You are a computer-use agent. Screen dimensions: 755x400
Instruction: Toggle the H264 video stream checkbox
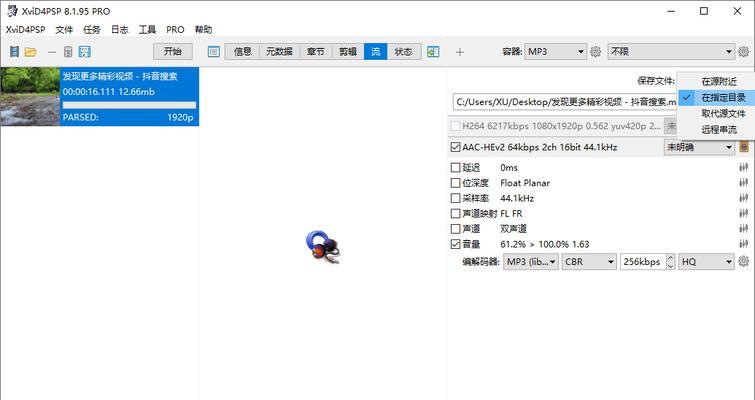pos(455,126)
